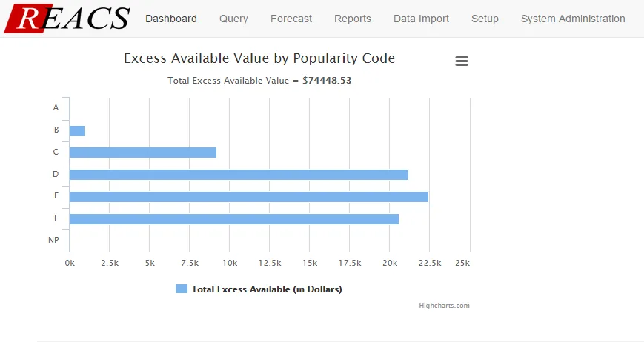Click the REACS logo
Screen dimensions: 644x342
(x=67, y=19)
